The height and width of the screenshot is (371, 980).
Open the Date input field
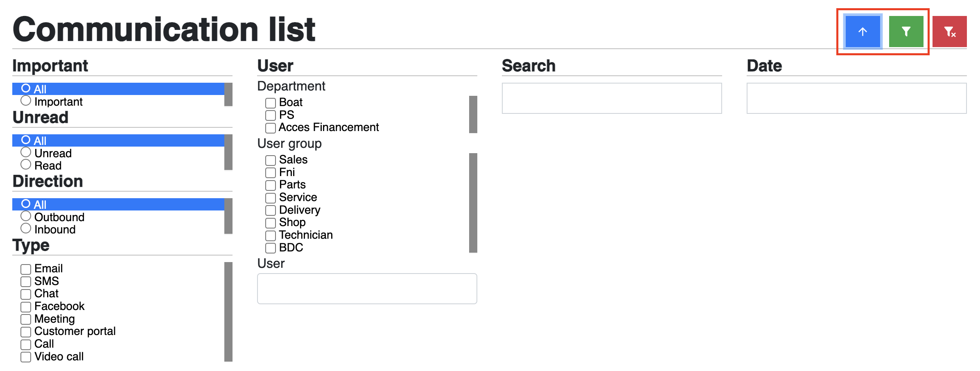pyautogui.click(x=856, y=98)
